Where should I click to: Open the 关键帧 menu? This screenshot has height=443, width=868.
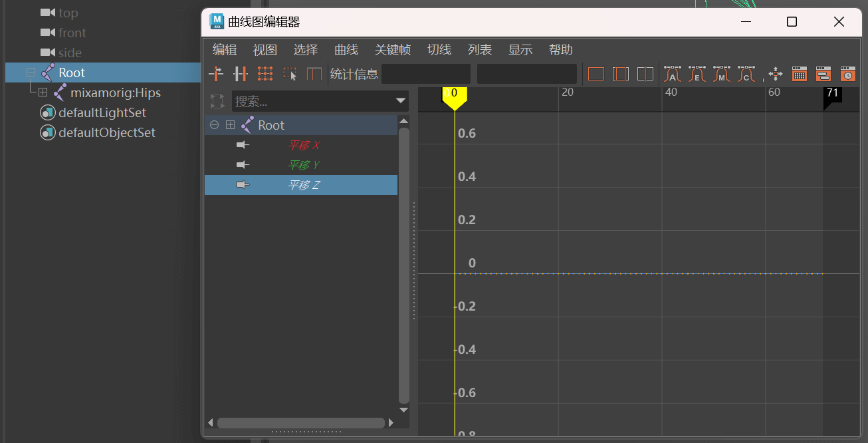point(393,50)
